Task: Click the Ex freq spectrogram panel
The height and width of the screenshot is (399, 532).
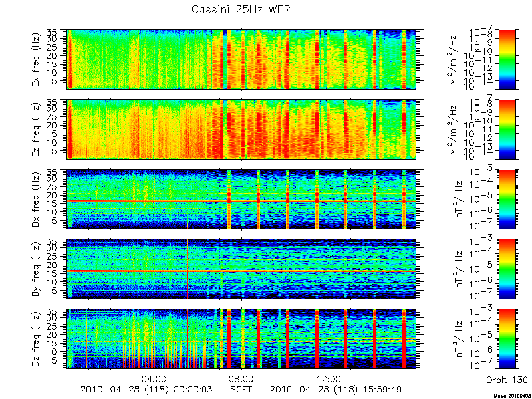Action: point(241,59)
